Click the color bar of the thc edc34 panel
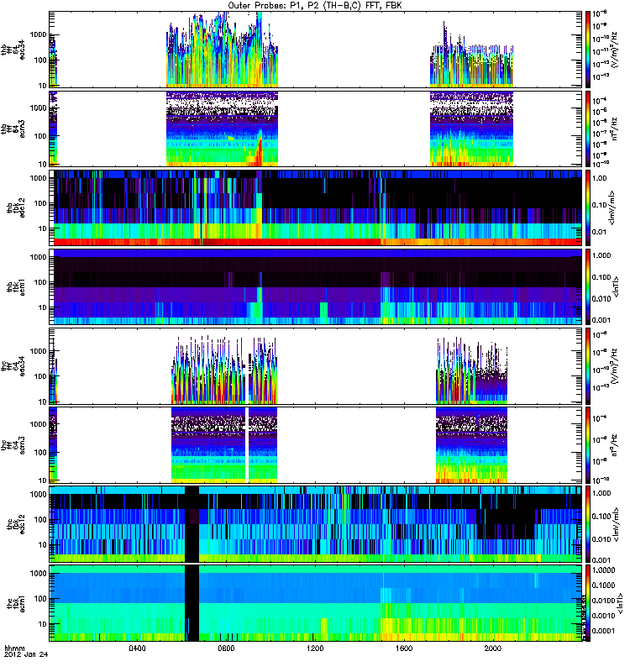 (x=588, y=365)
